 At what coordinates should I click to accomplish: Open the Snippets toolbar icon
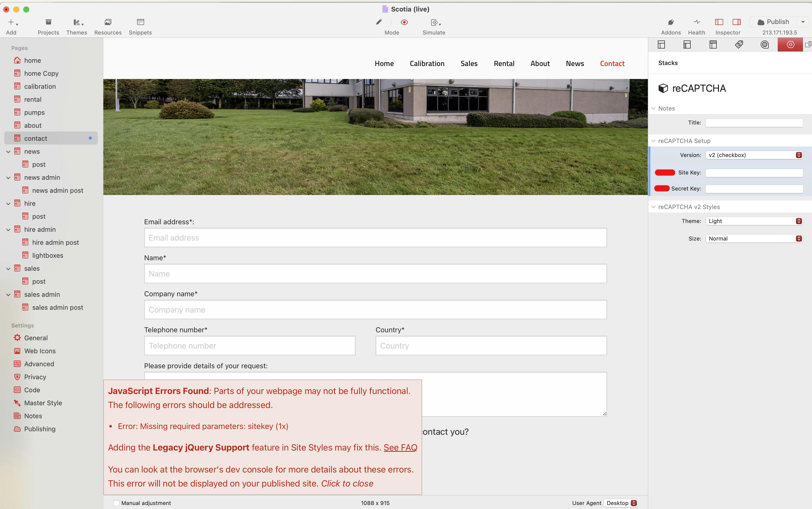(x=140, y=22)
